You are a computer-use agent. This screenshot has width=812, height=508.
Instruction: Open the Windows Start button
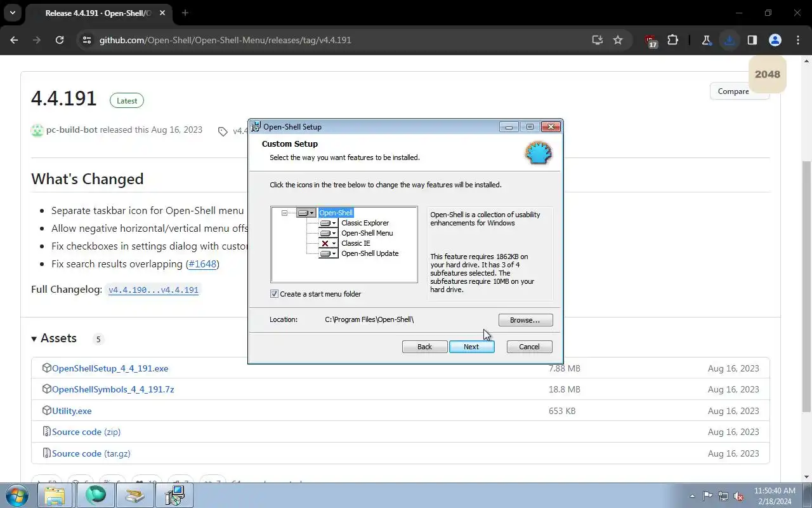[16, 495]
